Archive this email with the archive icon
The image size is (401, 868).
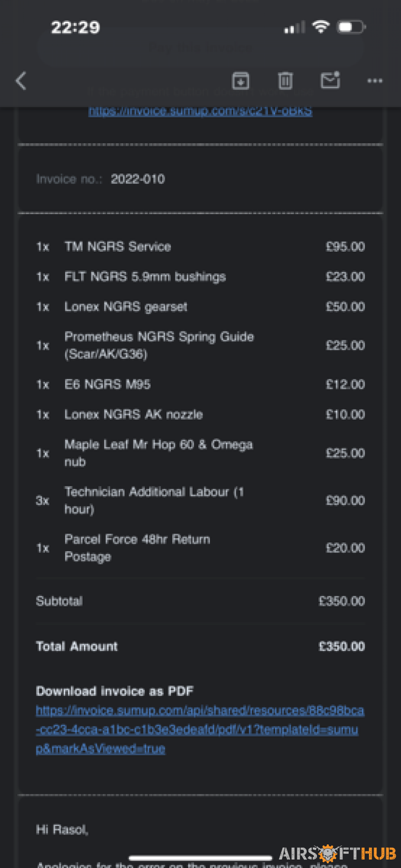point(241,81)
